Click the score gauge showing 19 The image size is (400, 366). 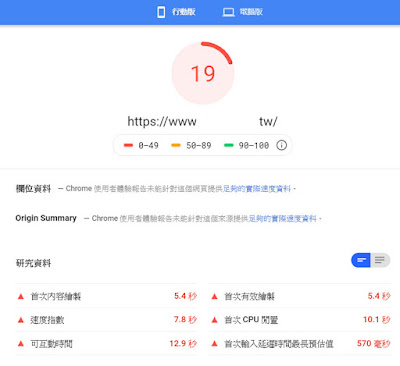pyautogui.click(x=203, y=73)
